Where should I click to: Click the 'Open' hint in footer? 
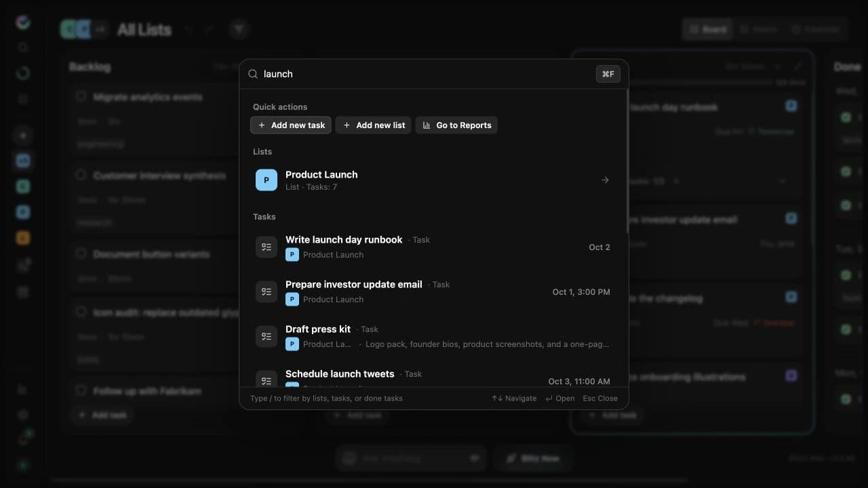tap(560, 399)
